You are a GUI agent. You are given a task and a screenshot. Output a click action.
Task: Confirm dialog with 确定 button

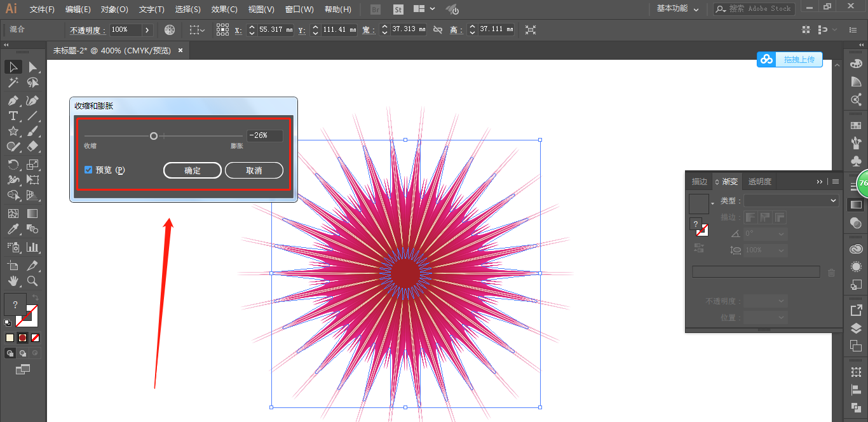193,170
